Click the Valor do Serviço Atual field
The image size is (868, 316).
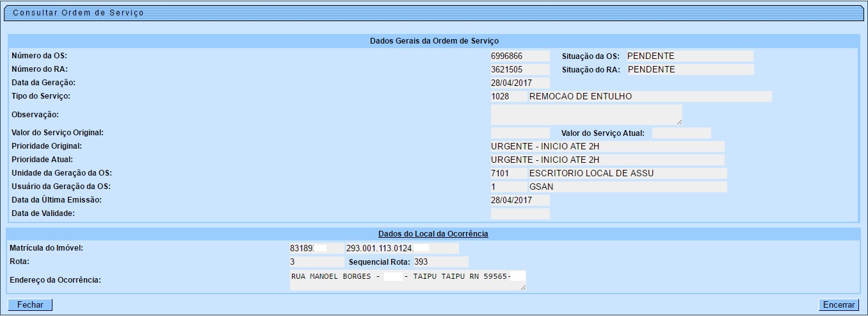(x=681, y=133)
